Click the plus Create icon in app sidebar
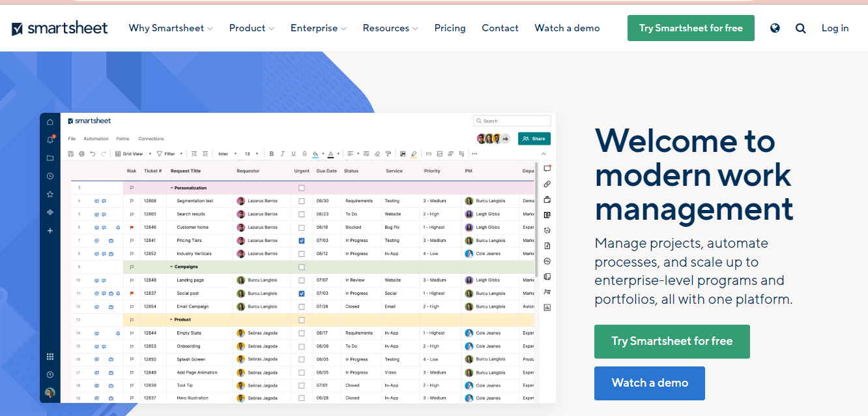The height and width of the screenshot is (416, 868). tap(50, 231)
